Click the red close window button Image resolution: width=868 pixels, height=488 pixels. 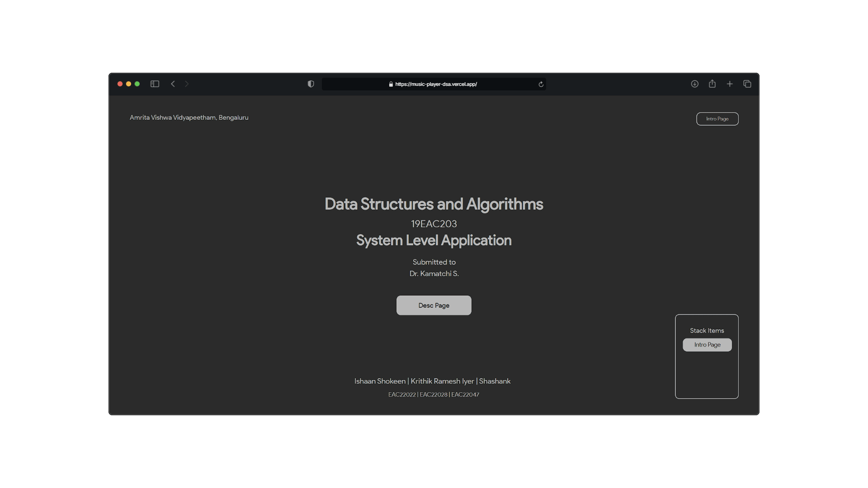click(120, 84)
